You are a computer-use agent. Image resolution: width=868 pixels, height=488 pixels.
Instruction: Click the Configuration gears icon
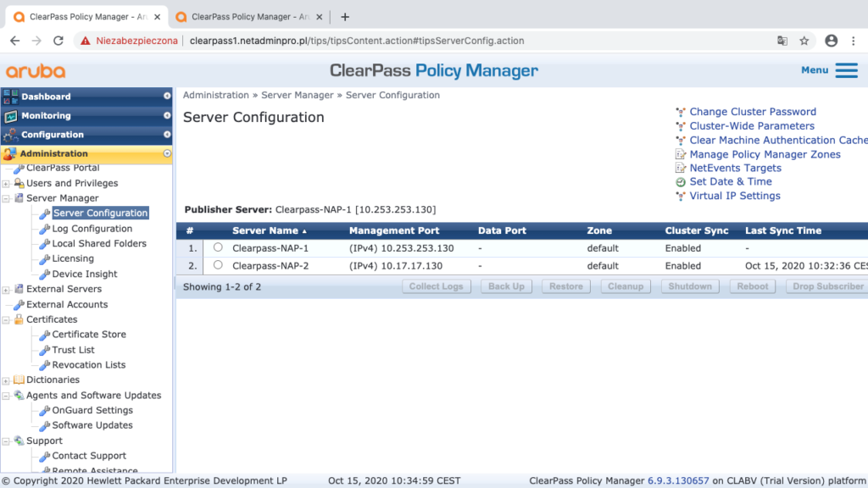click(10, 135)
